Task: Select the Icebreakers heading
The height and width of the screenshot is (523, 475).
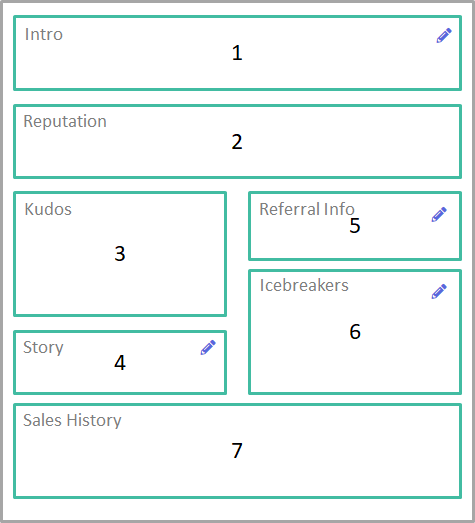Action: [304, 285]
